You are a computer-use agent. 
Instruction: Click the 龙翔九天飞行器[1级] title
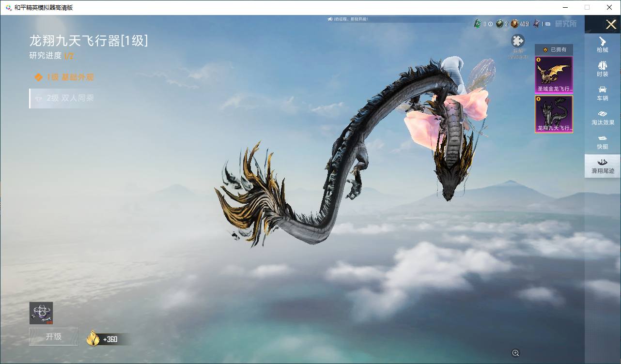point(89,41)
